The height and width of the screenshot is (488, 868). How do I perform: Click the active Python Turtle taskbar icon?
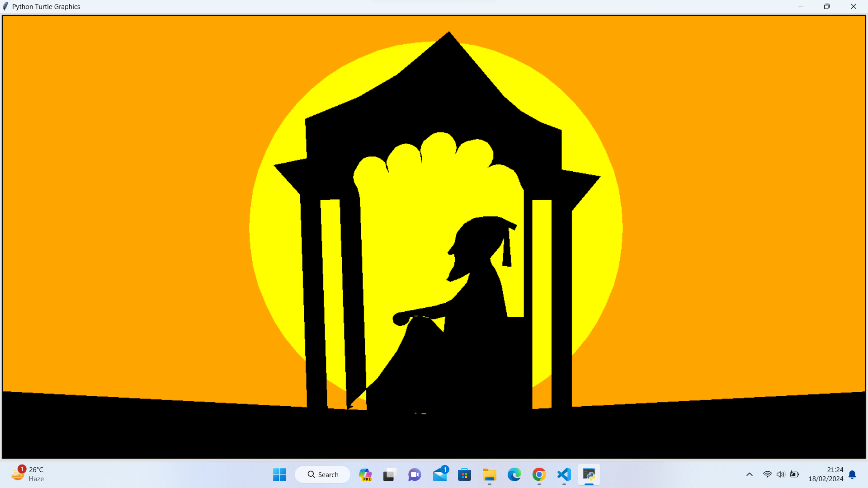click(x=589, y=474)
